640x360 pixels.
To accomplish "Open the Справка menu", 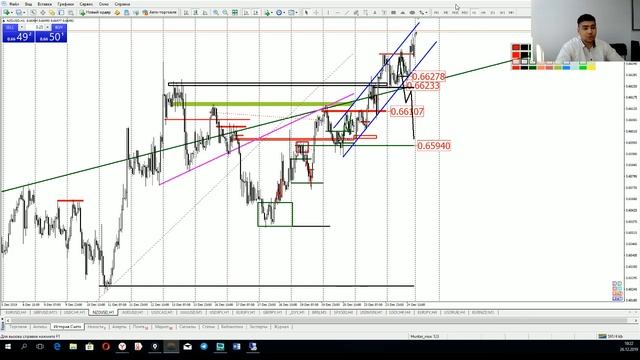I will [122, 4].
